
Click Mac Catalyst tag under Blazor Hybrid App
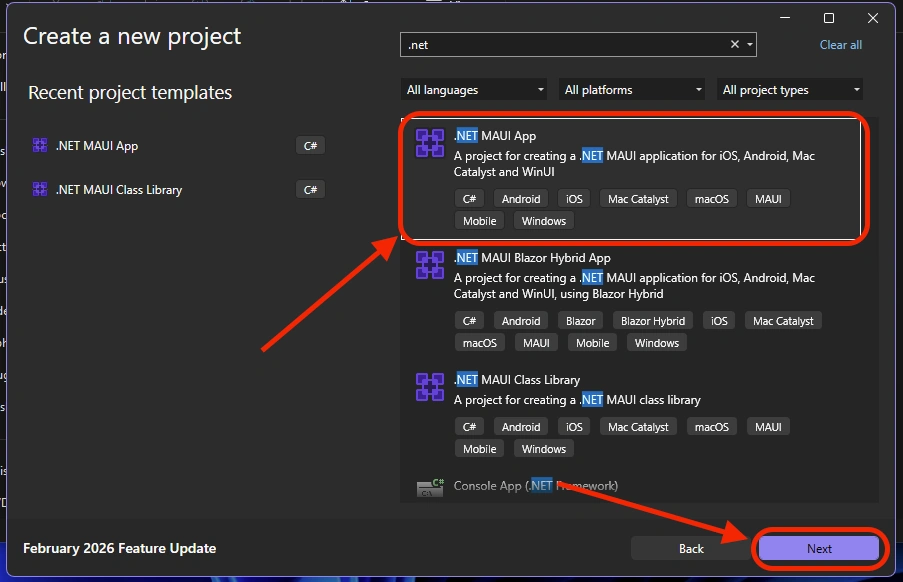(x=783, y=321)
